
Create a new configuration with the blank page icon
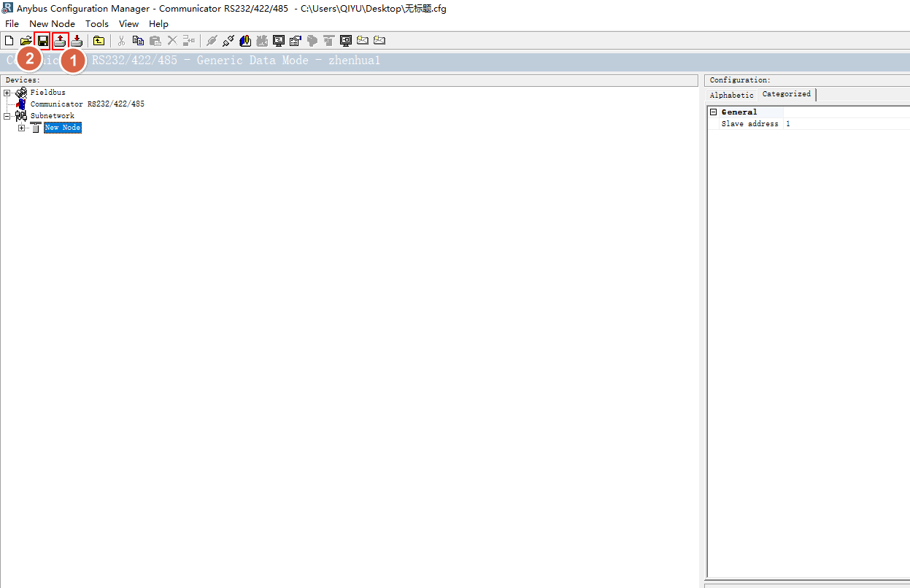[9, 41]
